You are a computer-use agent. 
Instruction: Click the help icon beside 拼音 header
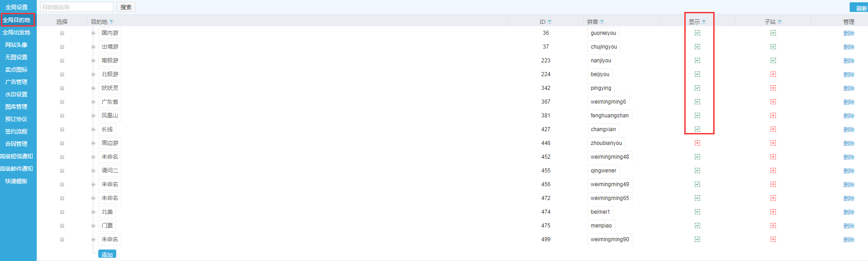point(602,22)
